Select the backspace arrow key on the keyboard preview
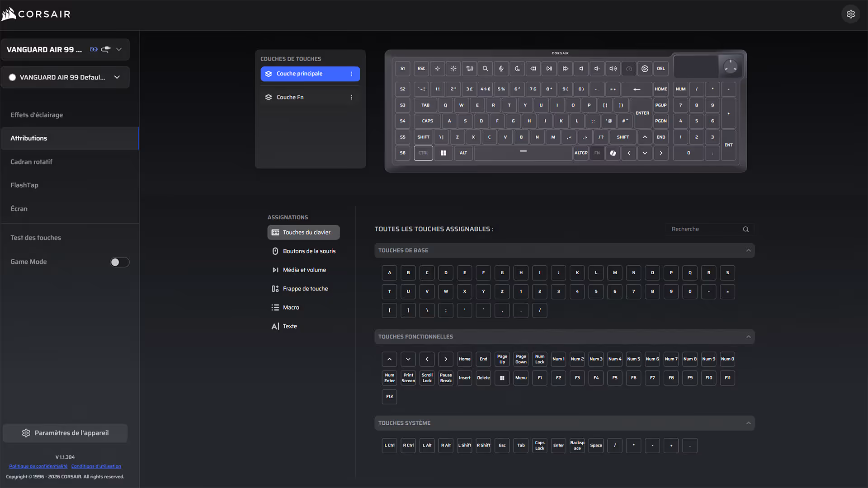Viewport: 868px width, 488px height. [637, 89]
